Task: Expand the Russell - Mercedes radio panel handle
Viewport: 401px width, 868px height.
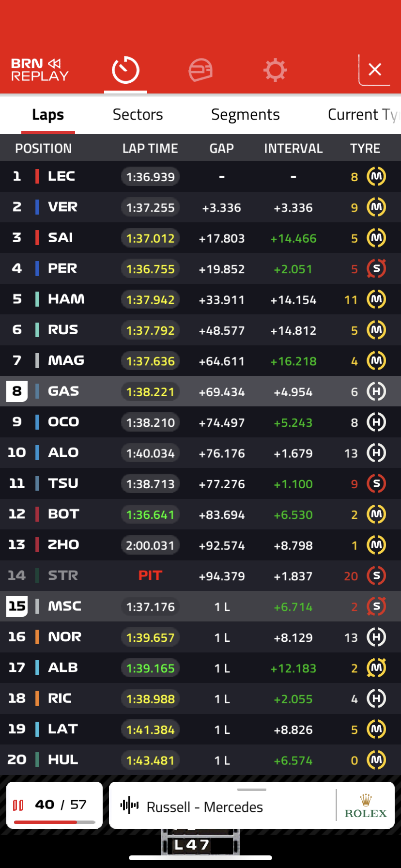Action: (252, 790)
